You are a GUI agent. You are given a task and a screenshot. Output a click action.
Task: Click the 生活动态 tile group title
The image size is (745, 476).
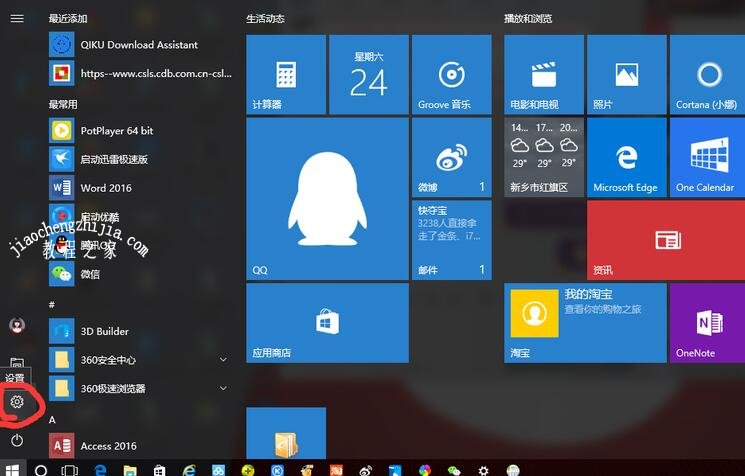(x=266, y=19)
